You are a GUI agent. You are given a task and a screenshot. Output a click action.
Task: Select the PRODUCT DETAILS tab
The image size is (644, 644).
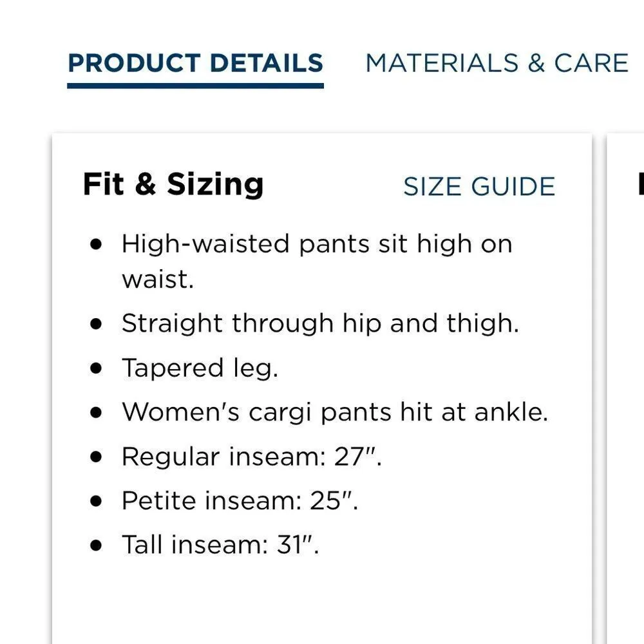(x=196, y=62)
